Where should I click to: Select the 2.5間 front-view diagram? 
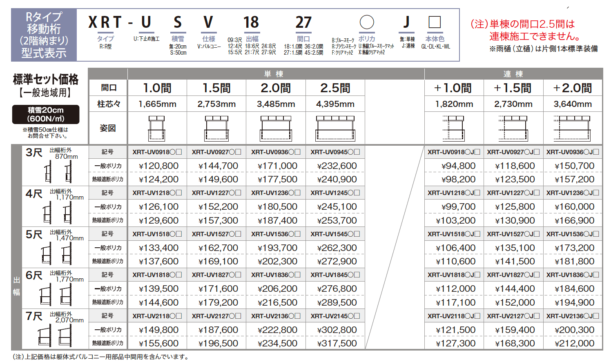point(335,128)
